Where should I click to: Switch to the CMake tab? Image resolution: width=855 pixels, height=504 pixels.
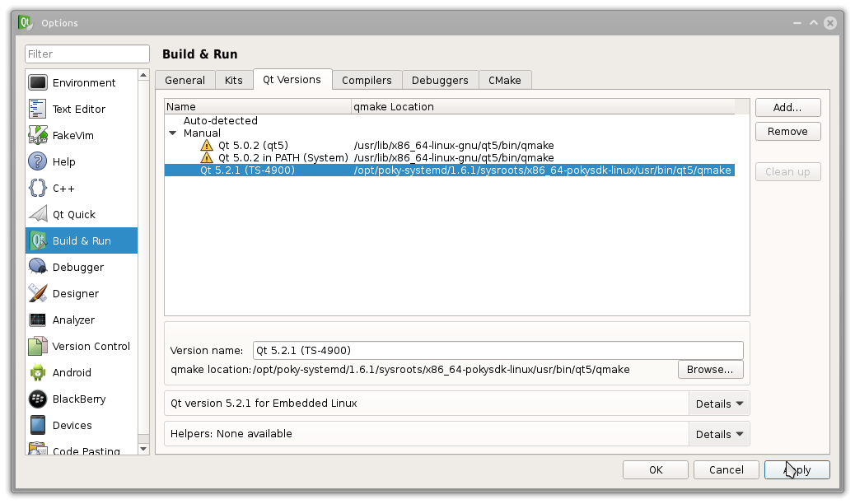(x=505, y=80)
